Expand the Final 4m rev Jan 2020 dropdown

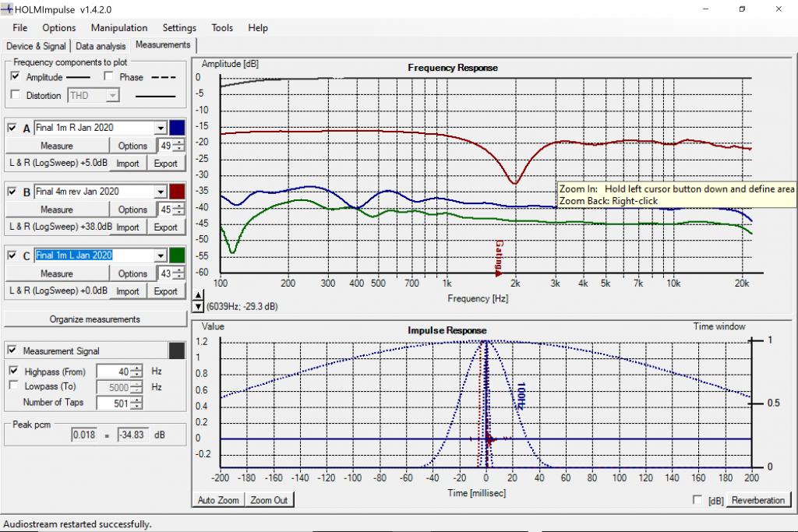tap(161, 192)
